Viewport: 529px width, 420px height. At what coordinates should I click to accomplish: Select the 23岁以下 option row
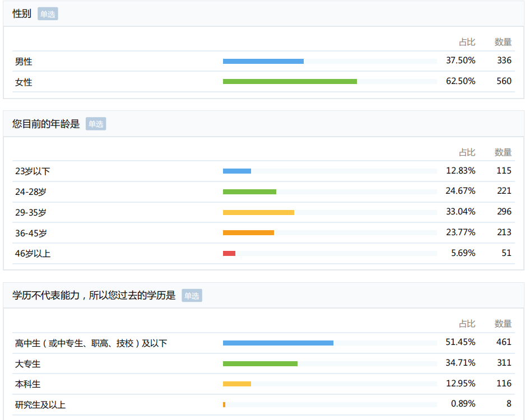(31, 170)
